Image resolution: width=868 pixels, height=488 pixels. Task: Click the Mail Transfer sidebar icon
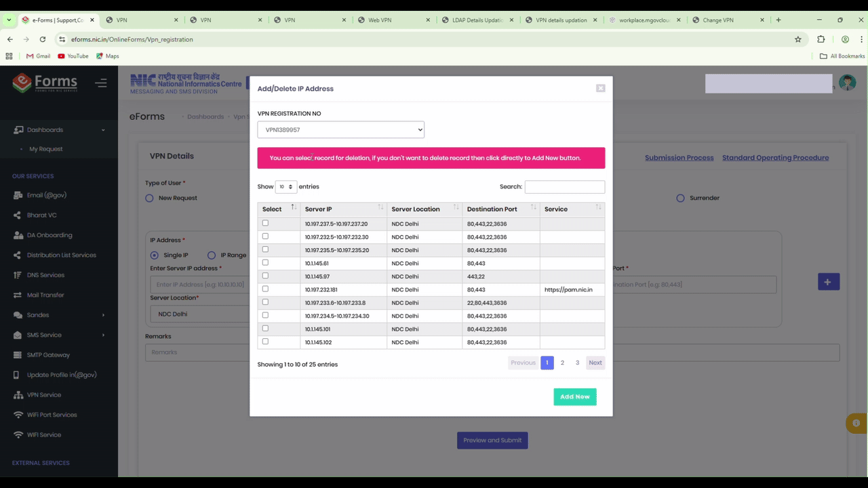(x=17, y=294)
